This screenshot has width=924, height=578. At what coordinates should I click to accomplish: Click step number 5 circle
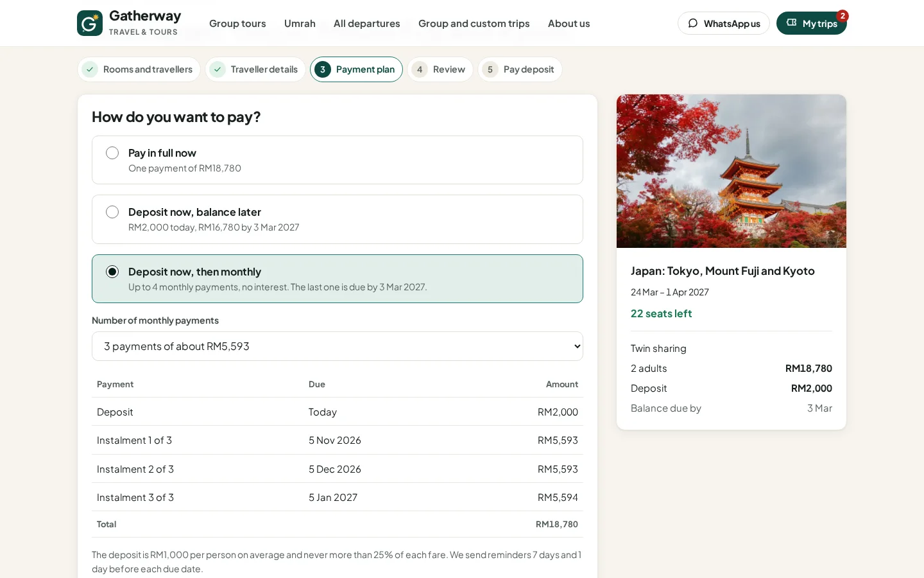(490, 69)
